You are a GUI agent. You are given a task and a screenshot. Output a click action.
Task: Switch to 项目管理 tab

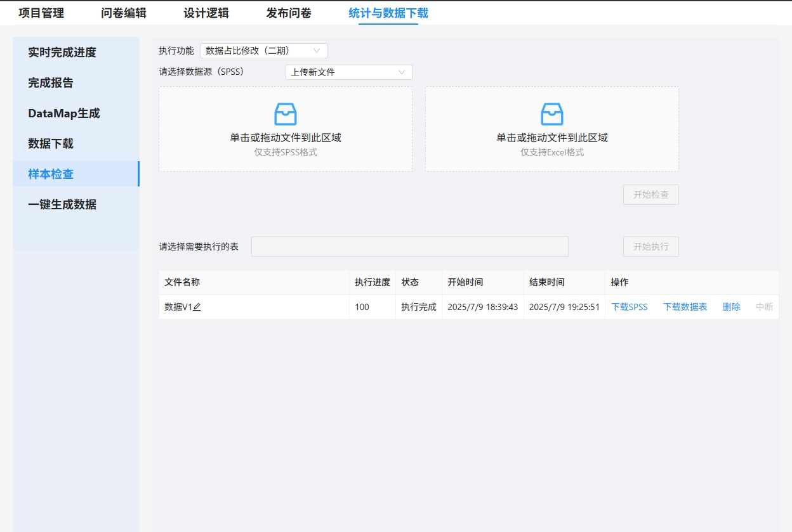(x=41, y=13)
